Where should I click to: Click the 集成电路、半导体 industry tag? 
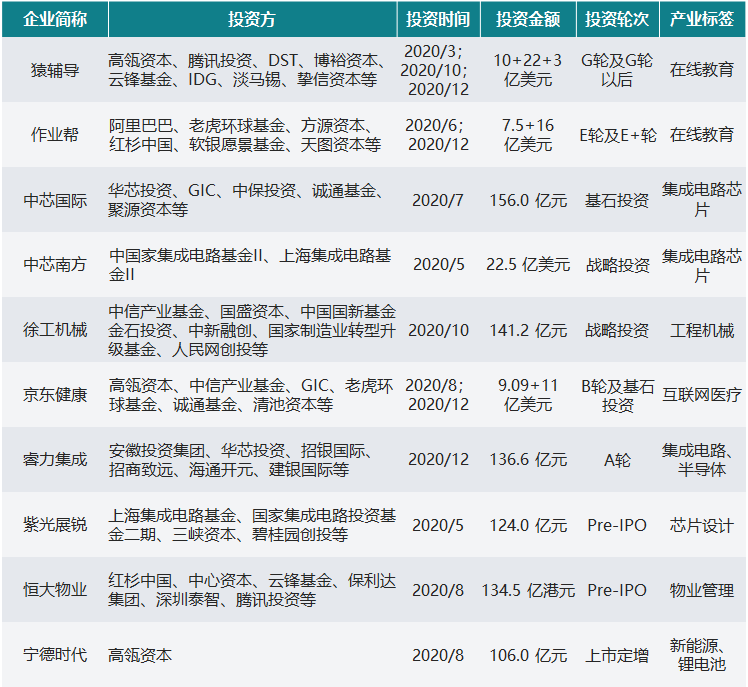click(x=702, y=460)
